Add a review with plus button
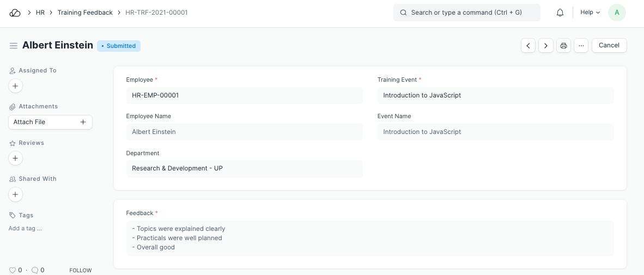The height and width of the screenshot is (275, 644). (15, 158)
